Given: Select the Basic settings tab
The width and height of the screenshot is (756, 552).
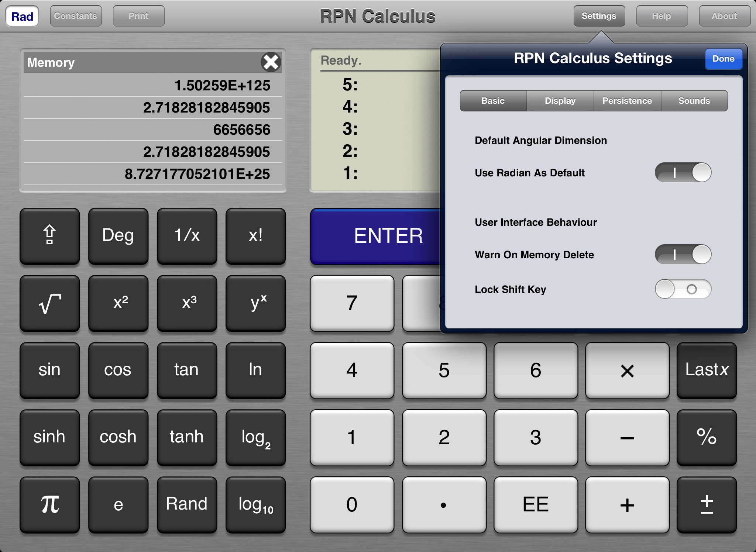Looking at the screenshot, I should coord(491,100).
